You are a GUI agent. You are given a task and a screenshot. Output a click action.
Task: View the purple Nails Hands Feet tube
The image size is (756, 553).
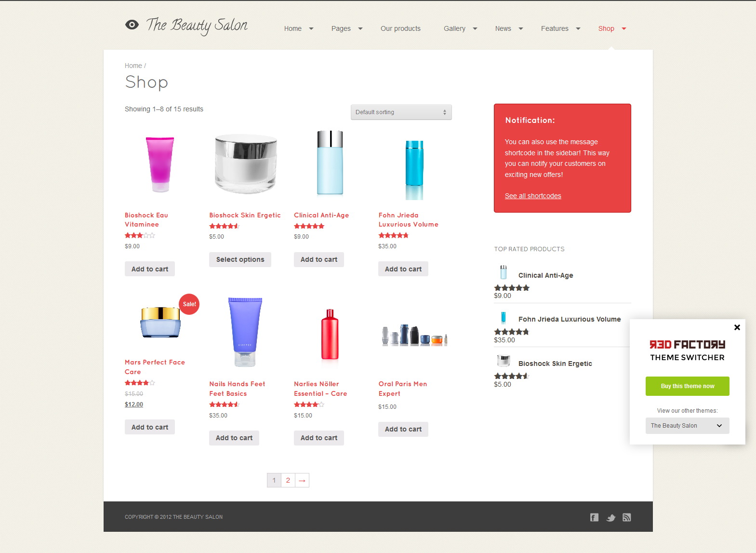point(245,332)
